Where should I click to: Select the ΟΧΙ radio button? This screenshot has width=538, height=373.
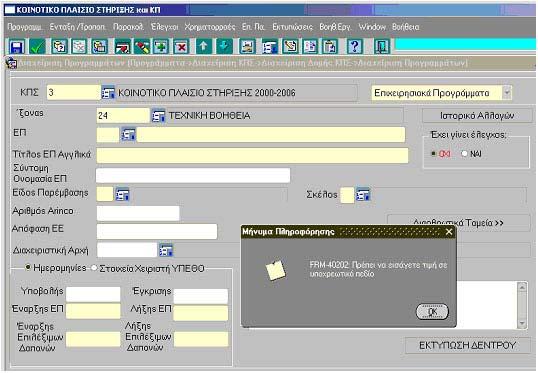click(x=434, y=153)
